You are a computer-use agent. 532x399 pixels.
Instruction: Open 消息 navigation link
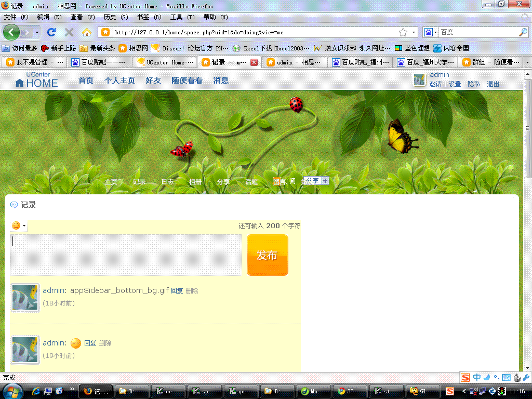(220, 81)
